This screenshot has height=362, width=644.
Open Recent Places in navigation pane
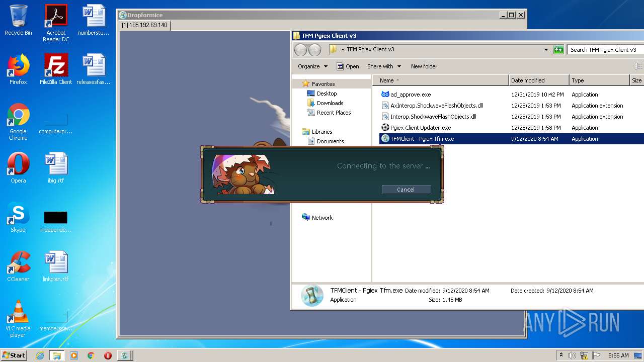tap(329, 113)
